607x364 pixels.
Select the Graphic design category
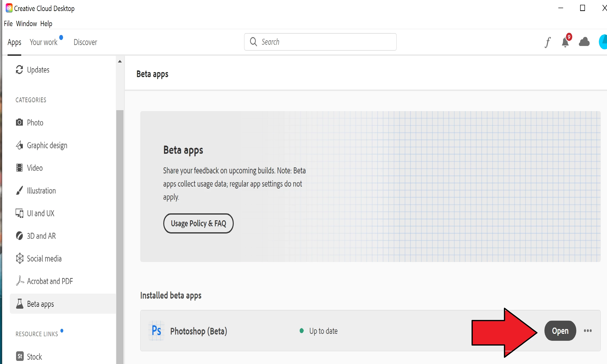click(47, 145)
